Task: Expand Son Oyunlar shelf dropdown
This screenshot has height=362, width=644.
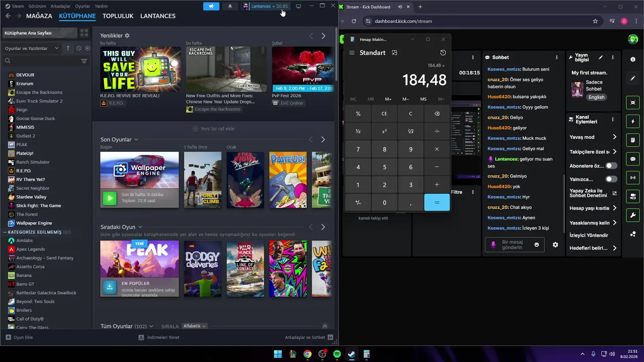Action: point(136,139)
